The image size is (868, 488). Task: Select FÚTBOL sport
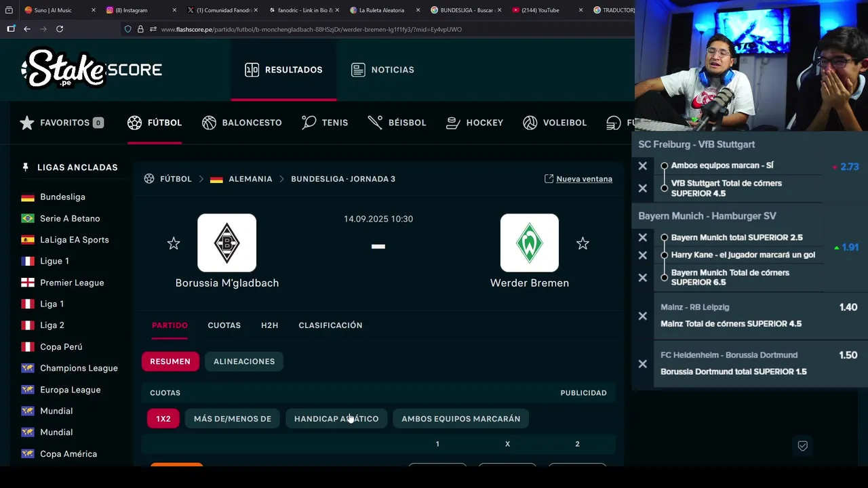click(155, 123)
